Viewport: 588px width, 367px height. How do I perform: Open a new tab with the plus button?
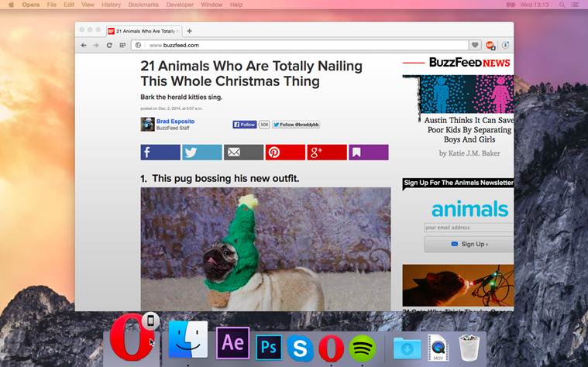[189, 31]
